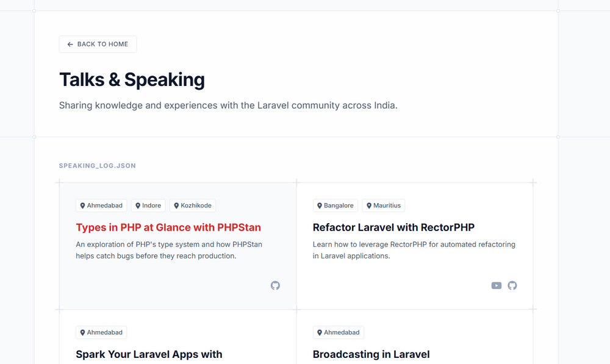Select the Ahmedabad tag on PHPStan card

tap(101, 205)
